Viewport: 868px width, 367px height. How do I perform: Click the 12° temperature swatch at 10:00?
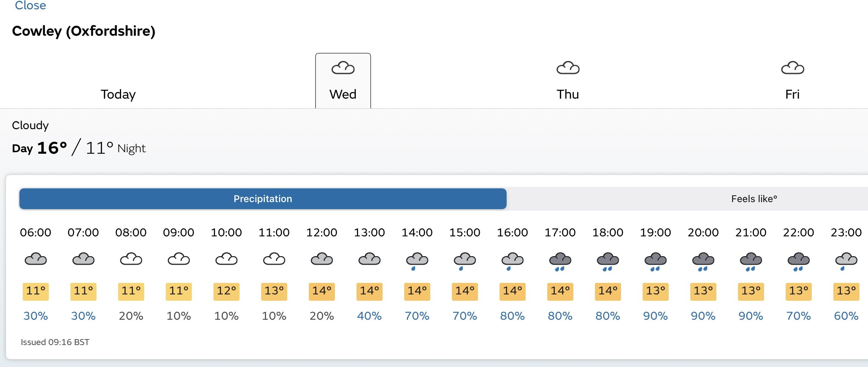point(226,291)
